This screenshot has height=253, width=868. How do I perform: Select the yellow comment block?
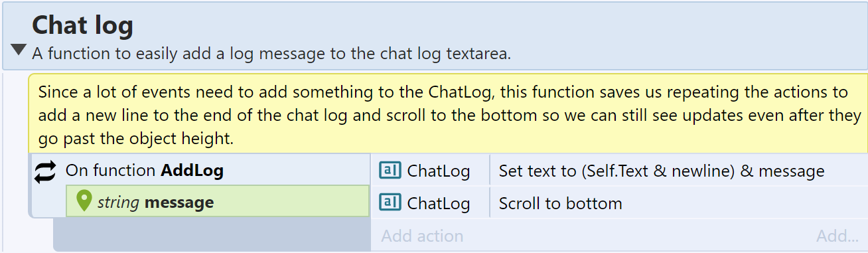point(448,114)
